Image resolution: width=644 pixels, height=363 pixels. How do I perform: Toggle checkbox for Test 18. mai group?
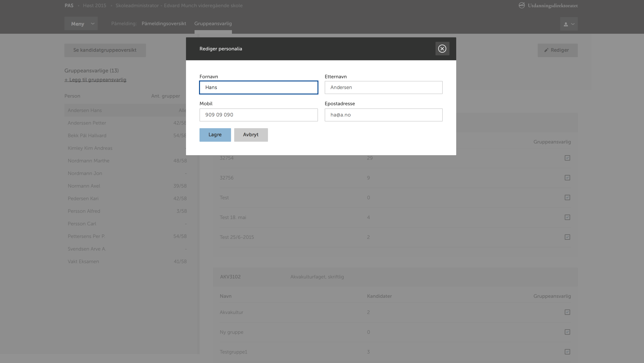(567, 217)
